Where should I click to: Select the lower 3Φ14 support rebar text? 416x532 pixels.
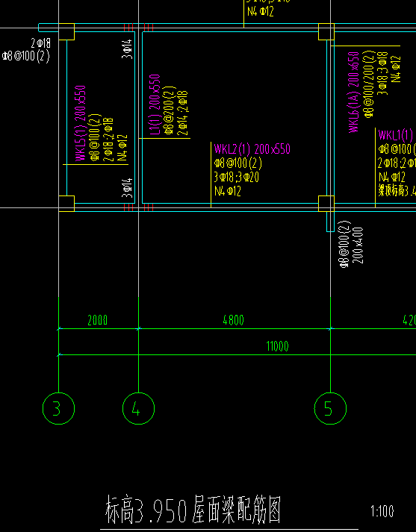point(127,188)
